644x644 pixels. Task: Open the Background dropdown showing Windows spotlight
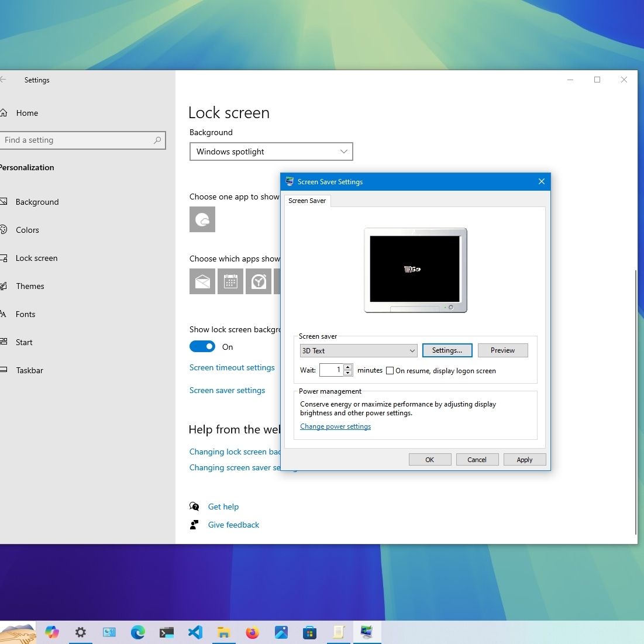click(x=271, y=151)
